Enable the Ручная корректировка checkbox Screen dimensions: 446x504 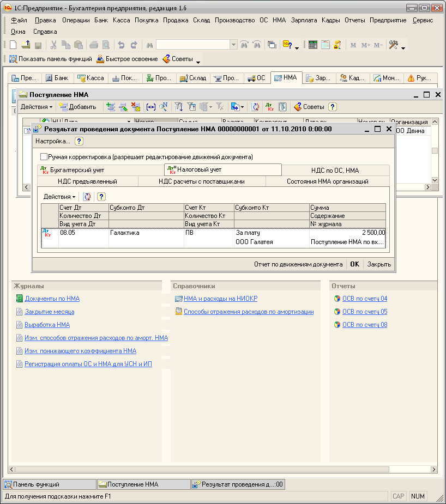[x=44, y=157]
